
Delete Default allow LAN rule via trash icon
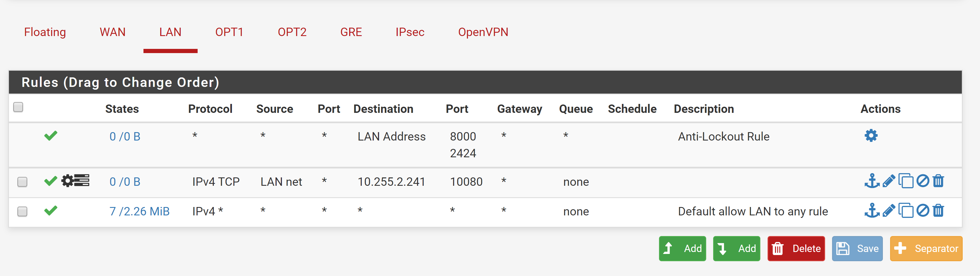(x=938, y=211)
